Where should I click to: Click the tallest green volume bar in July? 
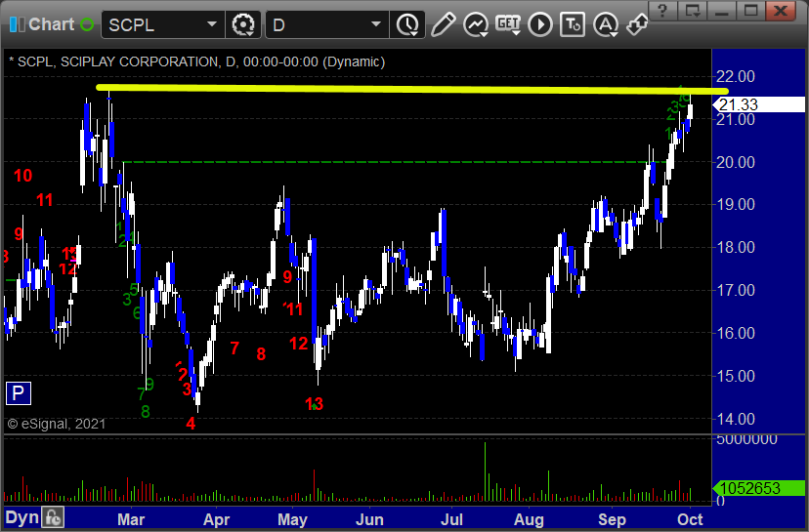tap(485, 471)
